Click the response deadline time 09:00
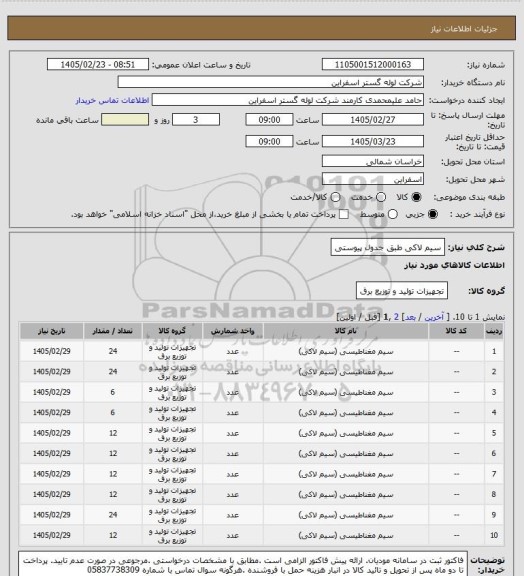Screen dimensions: 524x576 point(269,120)
